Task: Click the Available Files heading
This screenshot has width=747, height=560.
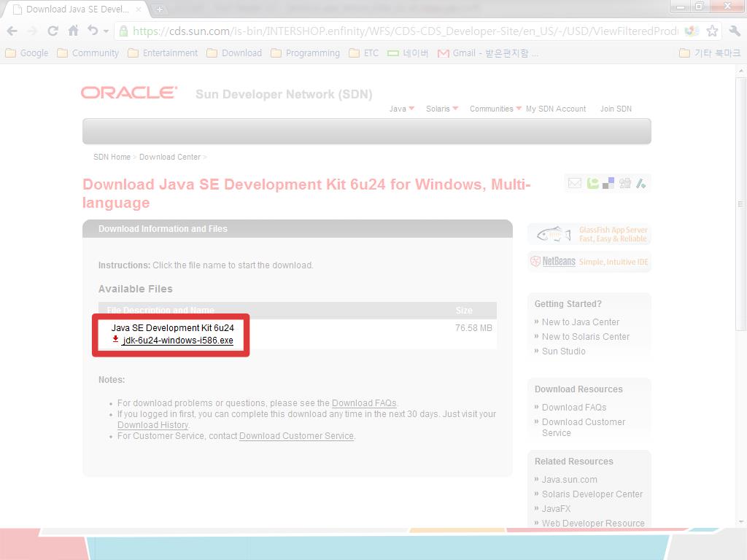Action: coord(135,289)
